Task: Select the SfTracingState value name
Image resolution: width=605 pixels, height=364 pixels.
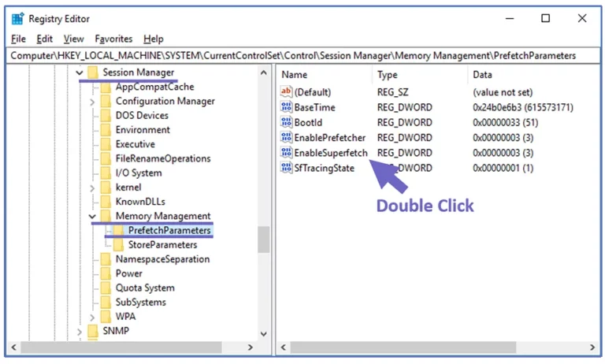Action: (x=324, y=168)
